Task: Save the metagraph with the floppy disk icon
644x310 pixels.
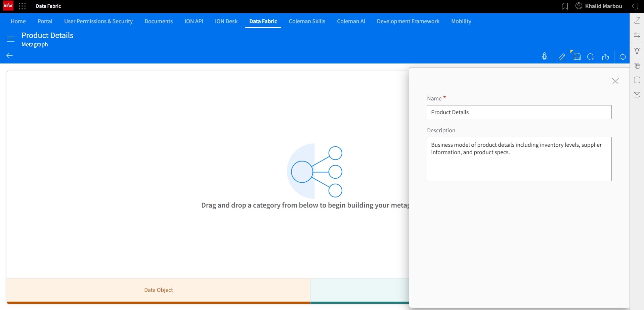Action: point(577,57)
